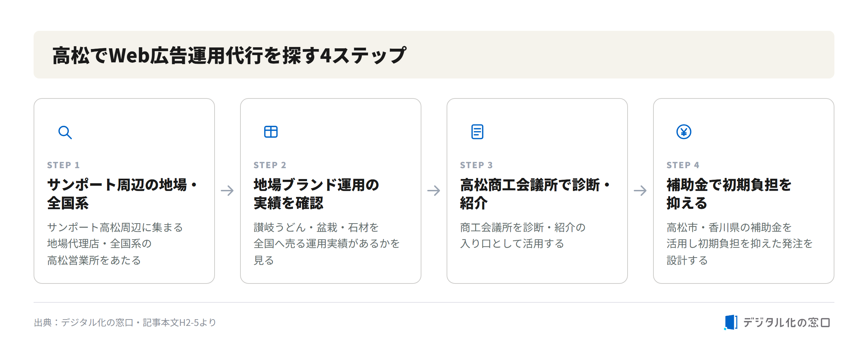Click description 讃岐うどん・盆栽・石材を

pos(316,227)
